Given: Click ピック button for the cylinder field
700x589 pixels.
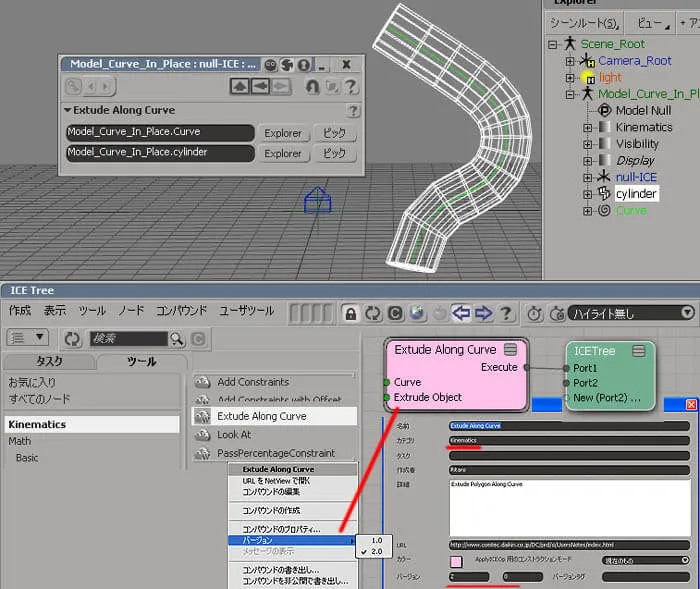Looking at the screenshot, I should pos(334,153).
